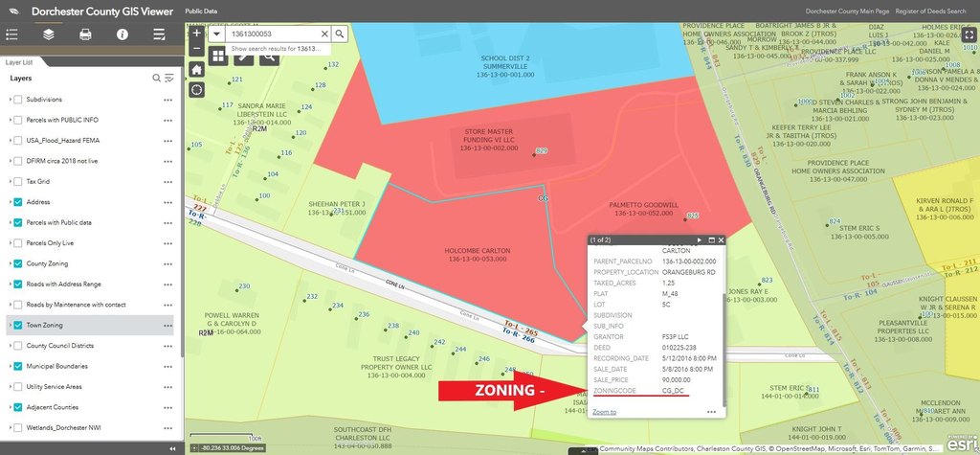Open search source dropdown arrow
Screen dimensions: 980x455
pyautogui.click(x=218, y=34)
